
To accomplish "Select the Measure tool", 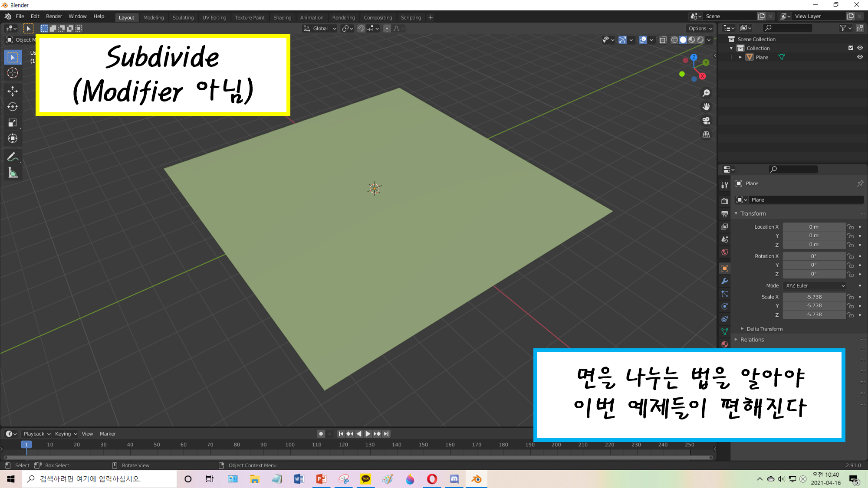I will (13, 173).
